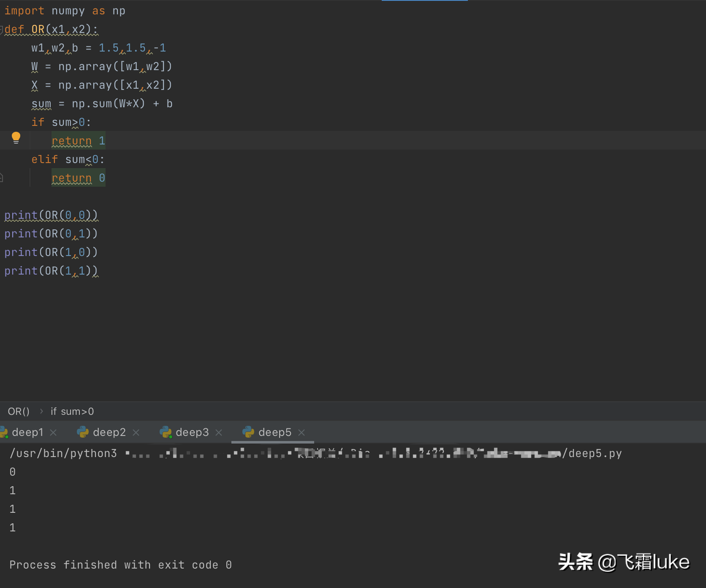Click the breadcrumb chevron separator after OR()

click(41, 411)
